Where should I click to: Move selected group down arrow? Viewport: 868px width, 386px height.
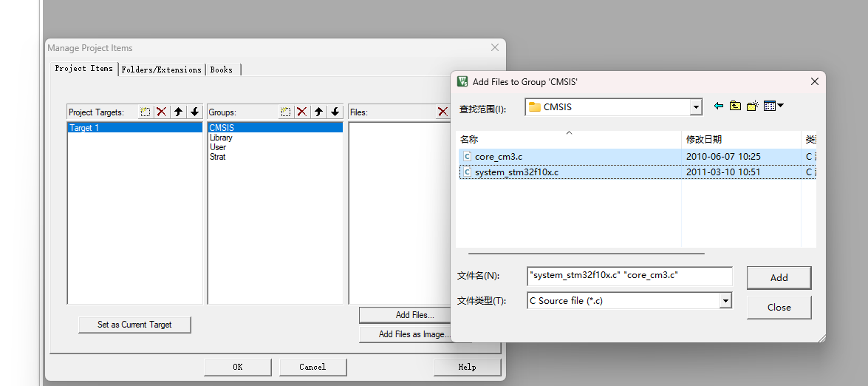335,112
